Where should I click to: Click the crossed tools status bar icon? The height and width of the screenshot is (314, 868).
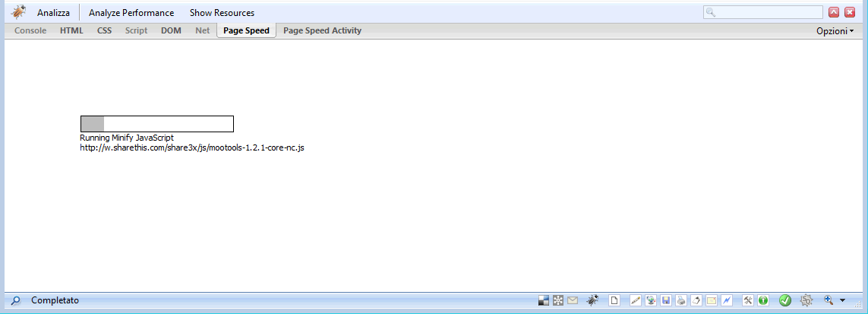pyautogui.click(x=748, y=301)
